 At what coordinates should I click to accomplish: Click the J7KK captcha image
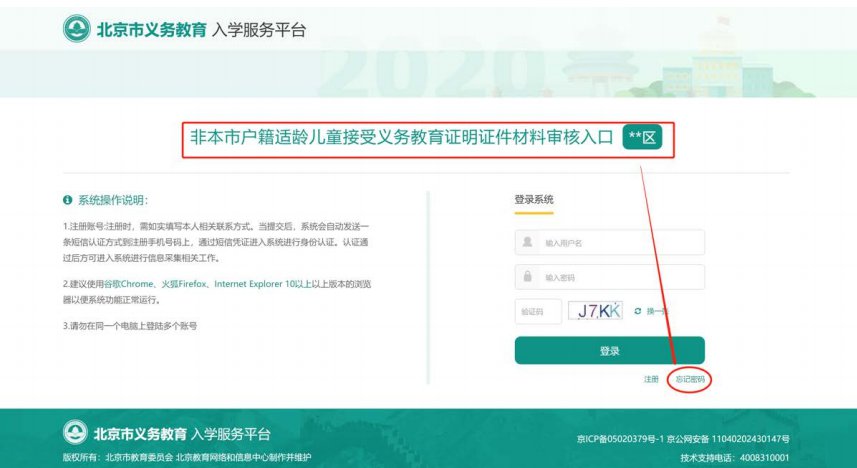click(595, 311)
